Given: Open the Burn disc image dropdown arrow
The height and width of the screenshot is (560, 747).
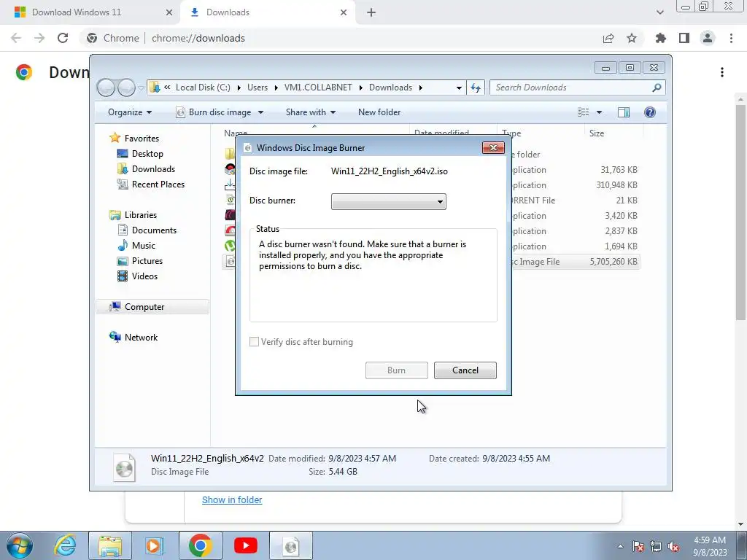Looking at the screenshot, I should click(x=260, y=112).
